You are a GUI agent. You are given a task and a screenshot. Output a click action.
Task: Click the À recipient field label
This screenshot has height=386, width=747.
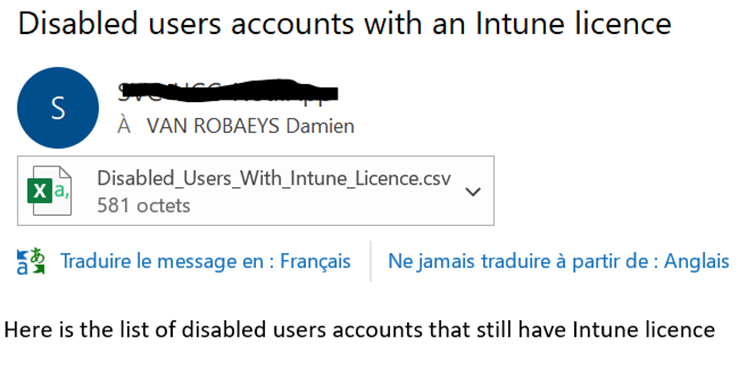pyautogui.click(x=124, y=126)
